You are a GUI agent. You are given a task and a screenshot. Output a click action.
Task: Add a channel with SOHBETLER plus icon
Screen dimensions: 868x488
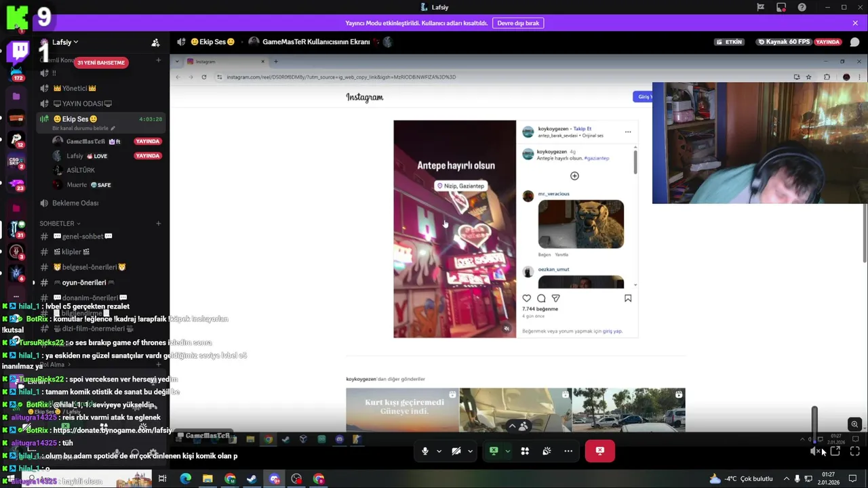(159, 224)
